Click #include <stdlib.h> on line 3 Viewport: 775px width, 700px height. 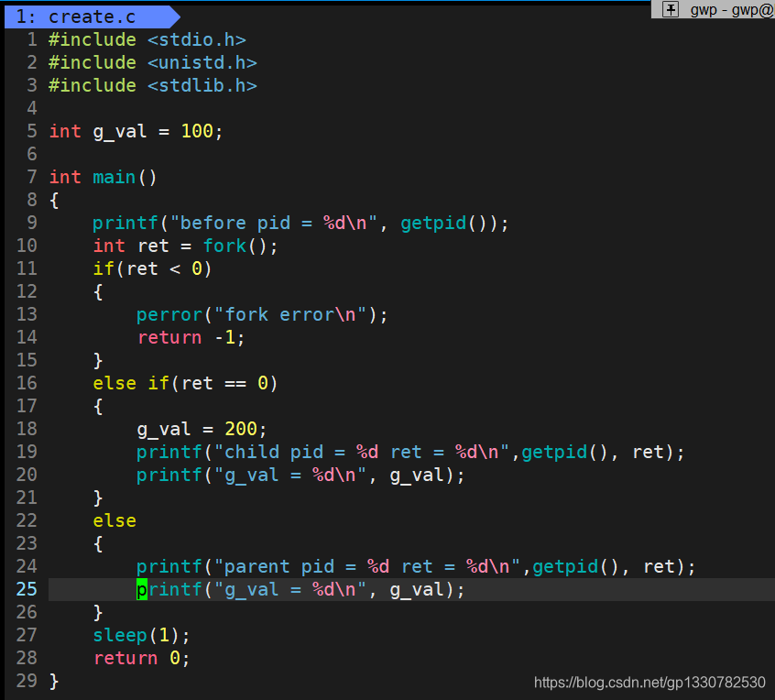153,85
